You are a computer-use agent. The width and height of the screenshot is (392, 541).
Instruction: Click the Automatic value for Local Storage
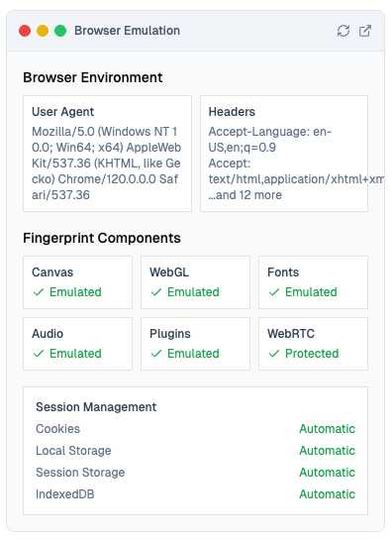(328, 451)
